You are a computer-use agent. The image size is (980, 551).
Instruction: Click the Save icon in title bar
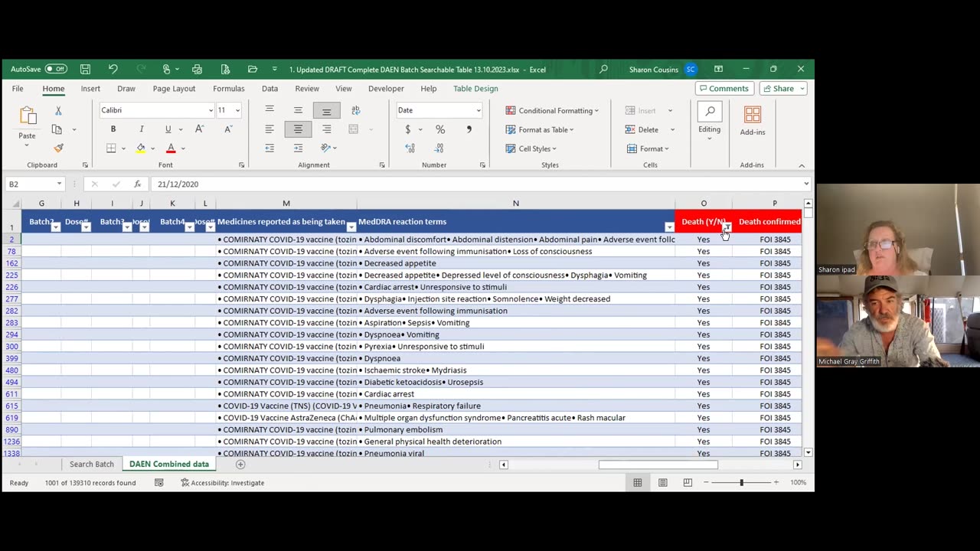85,69
